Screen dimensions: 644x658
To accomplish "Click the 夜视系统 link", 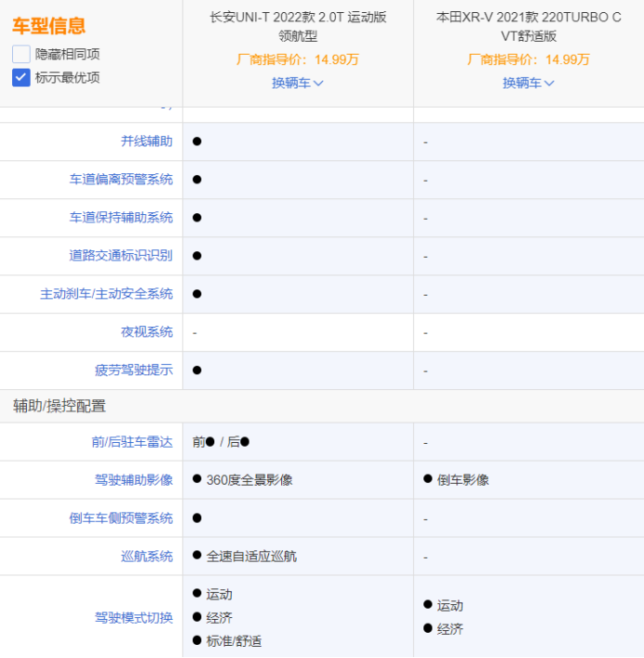I will tap(147, 332).
